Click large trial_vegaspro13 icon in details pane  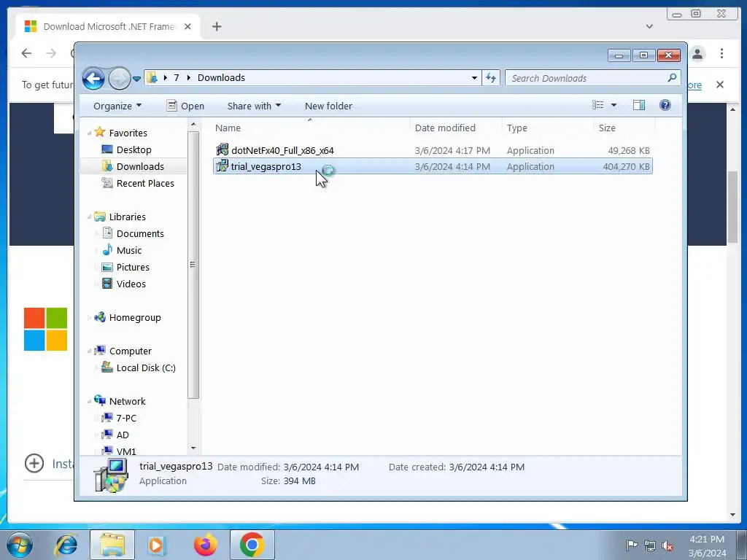tap(111, 475)
